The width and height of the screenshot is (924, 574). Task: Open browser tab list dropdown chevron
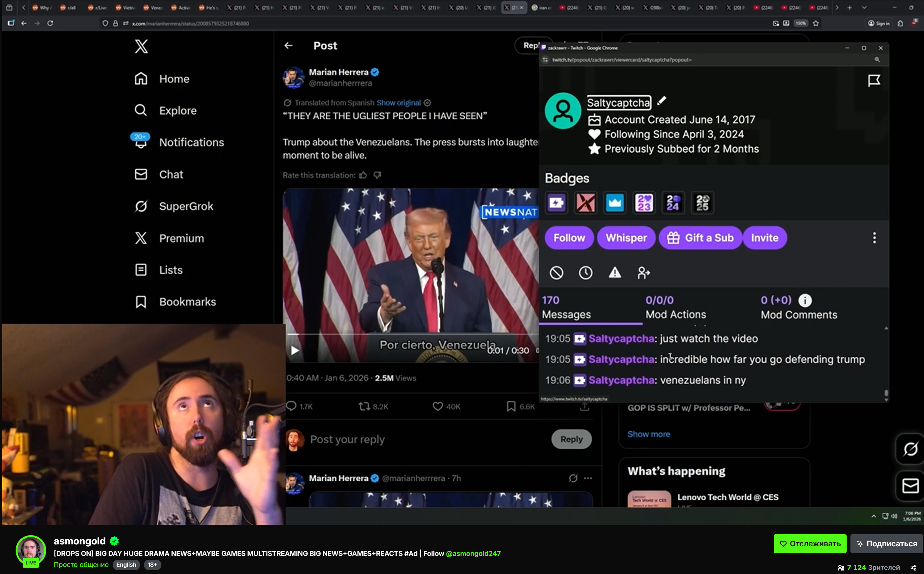point(864,8)
